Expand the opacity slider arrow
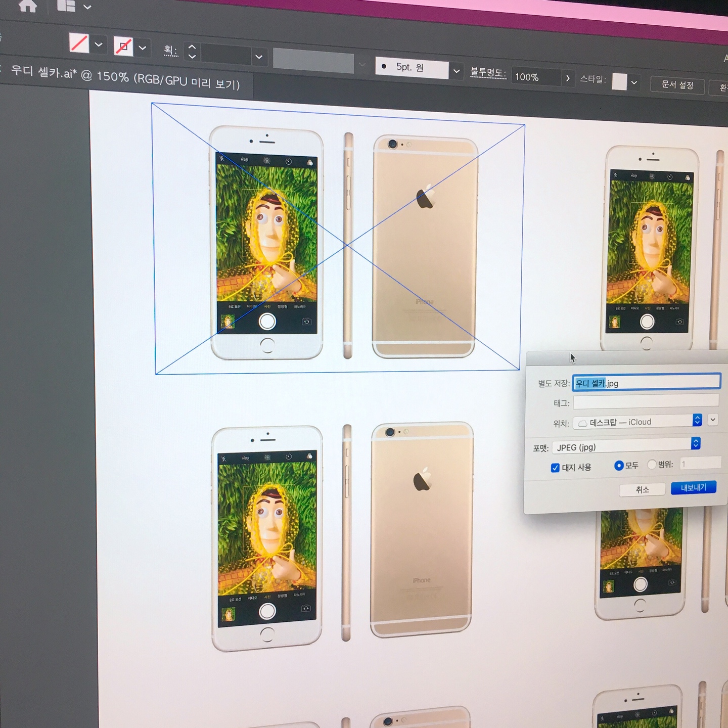Image resolution: width=728 pixels, height=728 pixels. tap(568, 78)
